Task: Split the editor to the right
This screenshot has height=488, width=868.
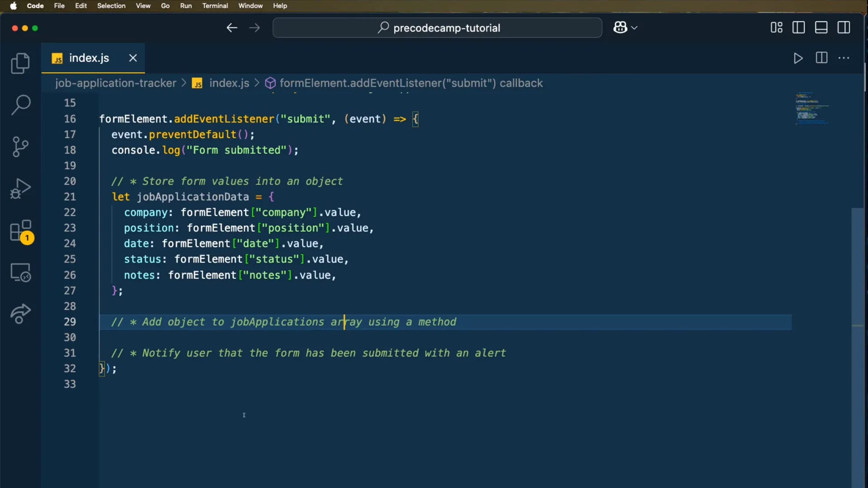Action: 821,58
